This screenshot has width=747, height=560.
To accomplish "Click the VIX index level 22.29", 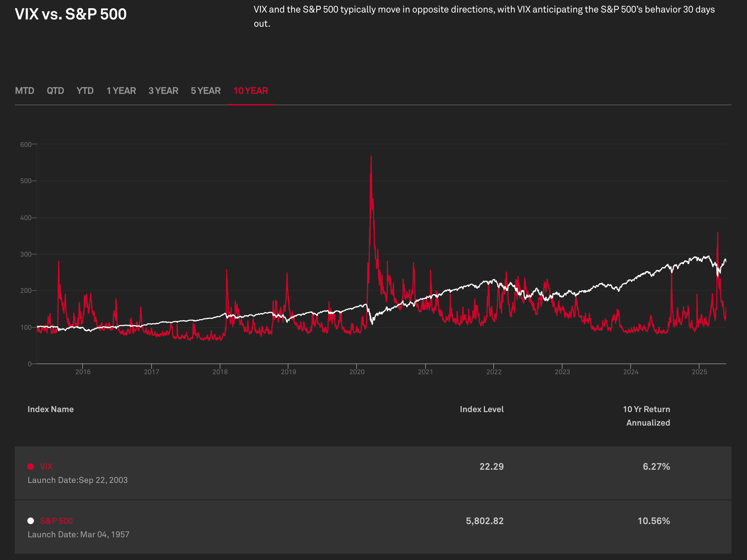I will (x=491, y=466).
